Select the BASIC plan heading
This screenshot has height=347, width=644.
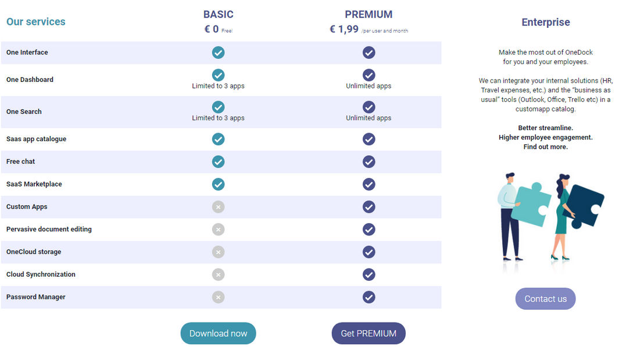tap(218, 15)
